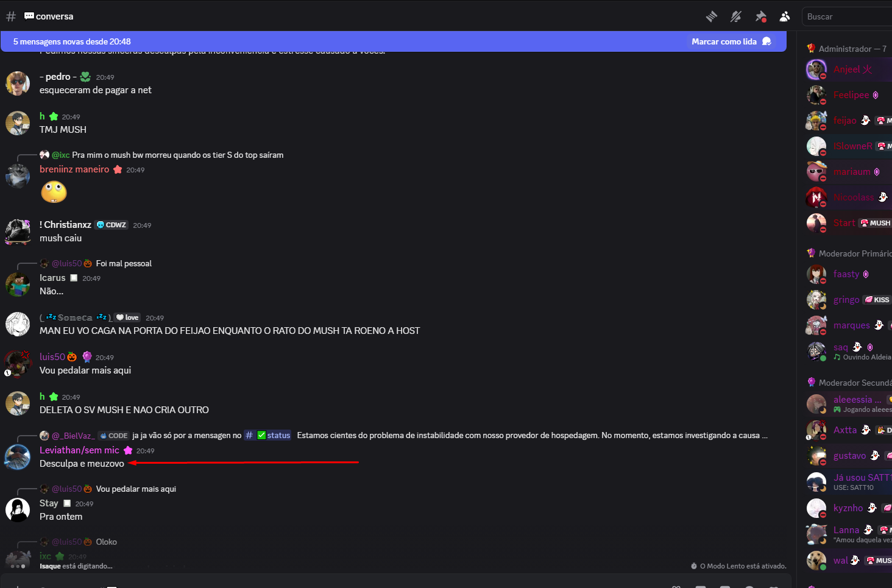The width and height of the screenshot is (892, 588).
Task: Open member Axtta in member list
Action: pyautogui.click(x=848, y=430)
